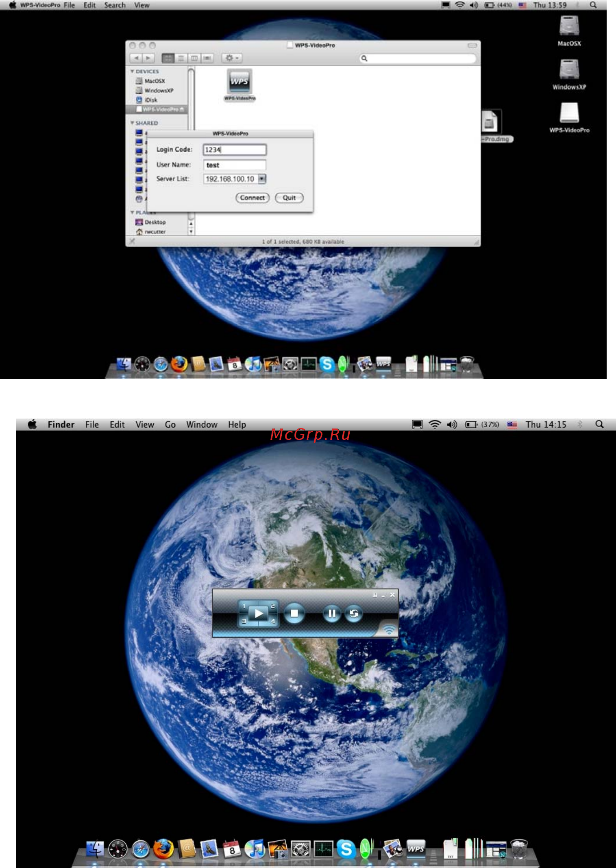Switch Finder window to column view
This screenshot has height=868, width=616.
194,58
